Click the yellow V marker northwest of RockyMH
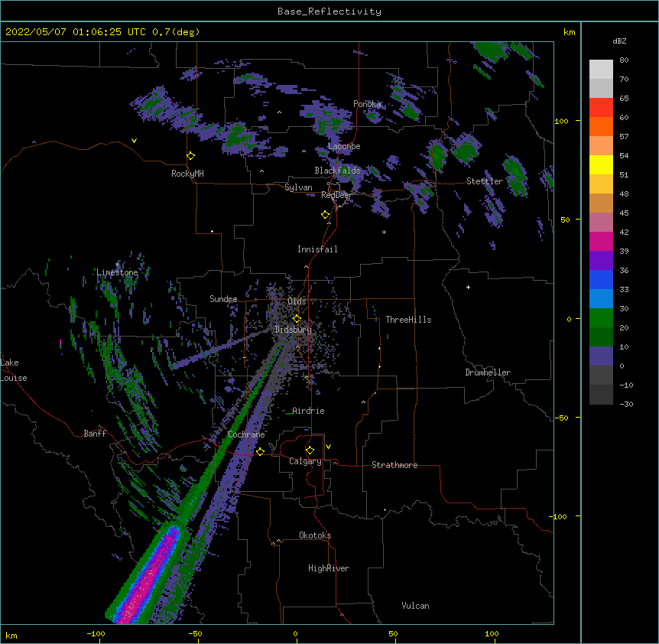The image size is (659, 644). click(x=134, y=141)
